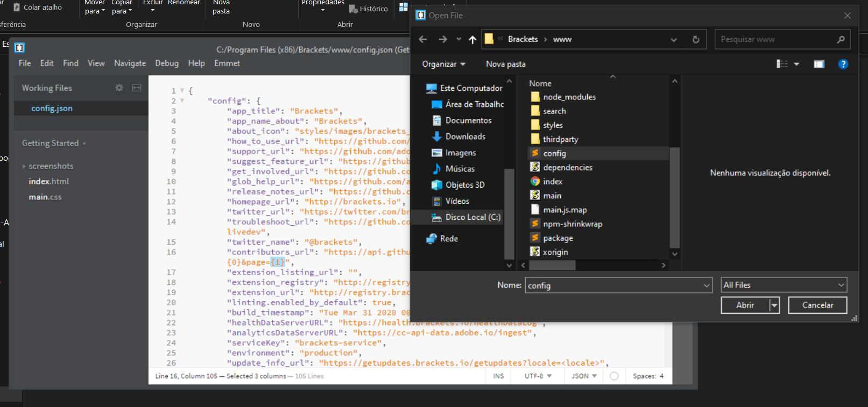Open the Abrir split-button dropdown arrow
The height and width of the screenshot is (407, 868).
pyautogui.click(x=774, y=305)
